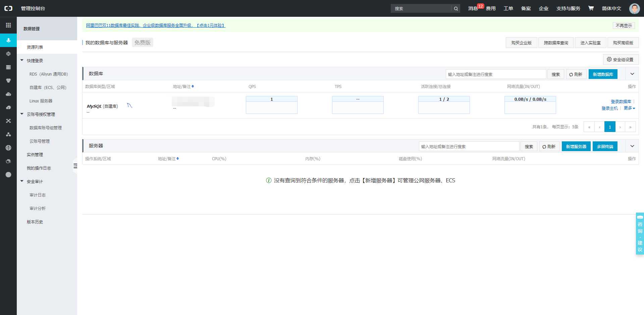This screenshot has width=644, height=315.
Task: Open the user avatar menu
Action: 634,8
